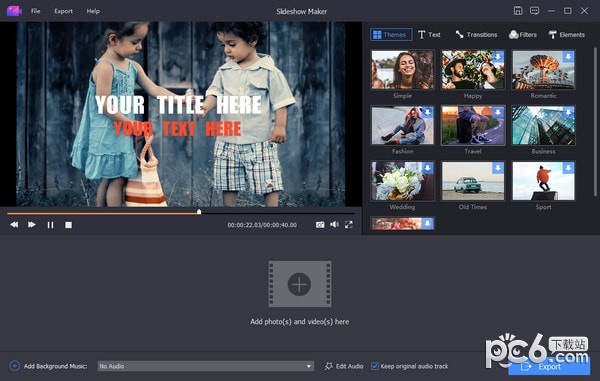The image size is (600, 381).
Task: Download the Romantic theme via arrow icon
Action: tap(568, 57)
